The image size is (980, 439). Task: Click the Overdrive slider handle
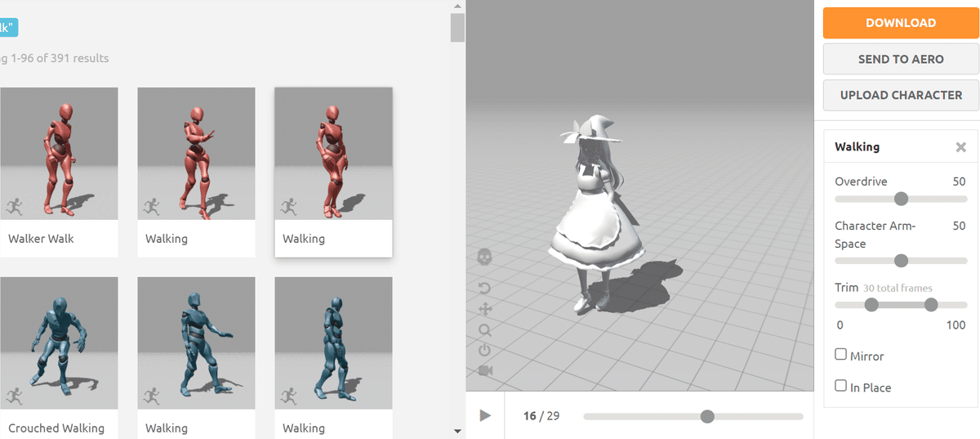[x=901, y=199]
